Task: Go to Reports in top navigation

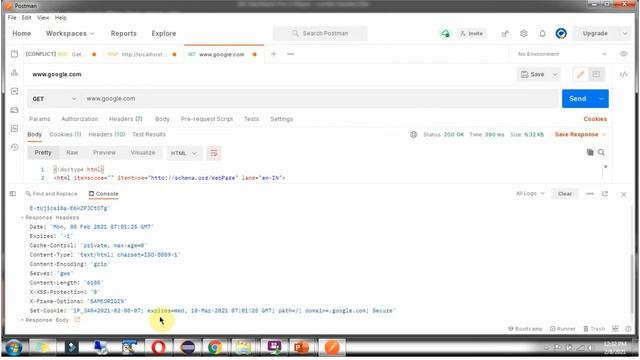Action: tap(123, 33)
